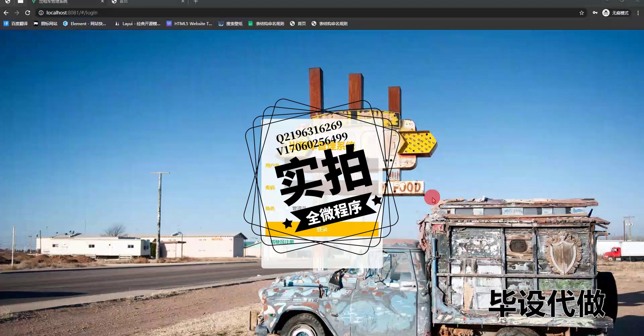Open the HTML5 Website T... bookmark
This screenshot has width=644, height=336.
[190, 23]
